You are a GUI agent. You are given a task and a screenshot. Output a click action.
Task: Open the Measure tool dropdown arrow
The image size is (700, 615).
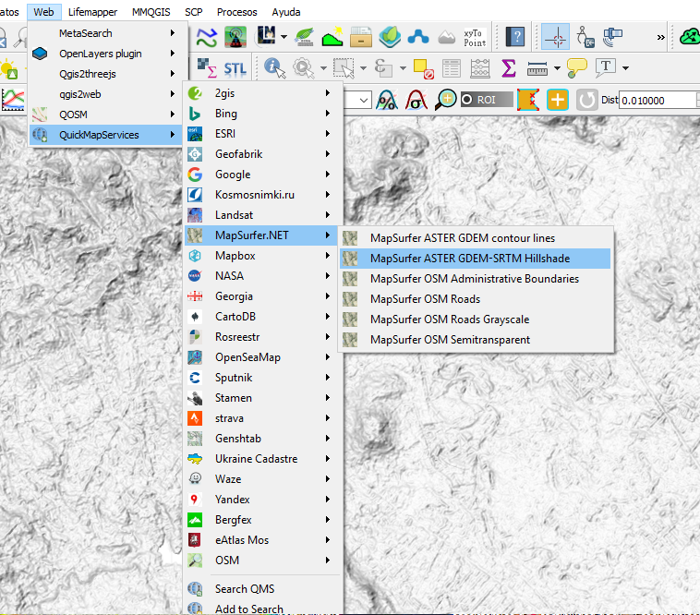coord(557,68)
